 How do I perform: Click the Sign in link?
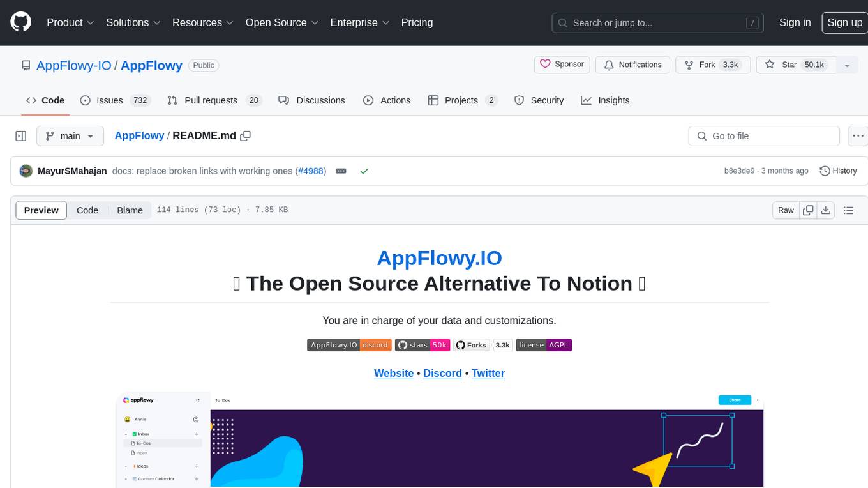[x=795, y=22]
